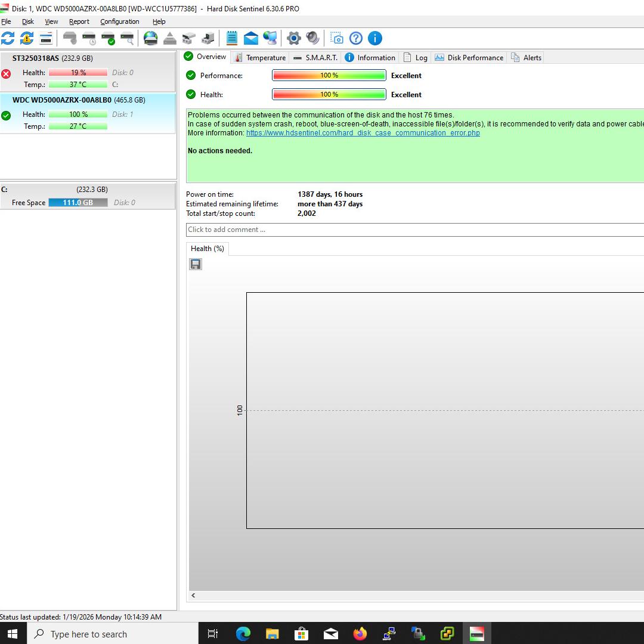Click the speaker sound toolbar icon
This screenshot has width=644, height=644.
[x=312, y=38]
